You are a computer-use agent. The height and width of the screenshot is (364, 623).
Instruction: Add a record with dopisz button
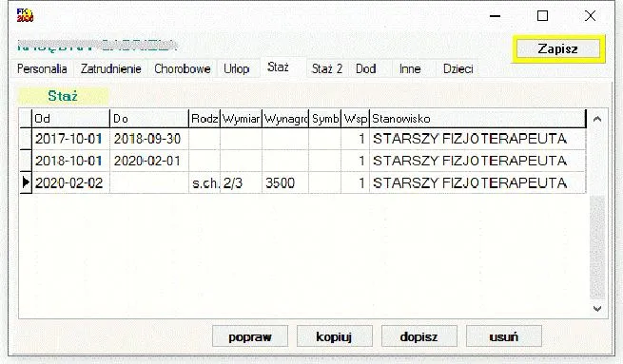419,336
